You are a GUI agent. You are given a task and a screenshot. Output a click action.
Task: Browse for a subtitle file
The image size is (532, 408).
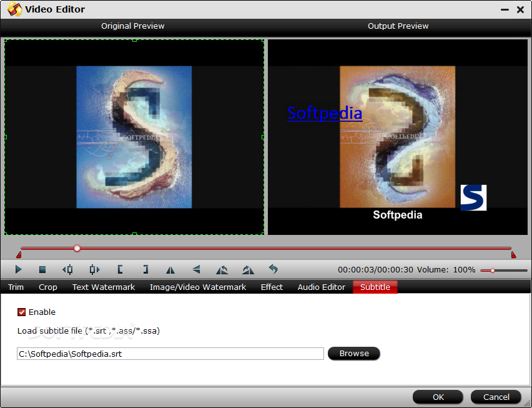point(354,354)
